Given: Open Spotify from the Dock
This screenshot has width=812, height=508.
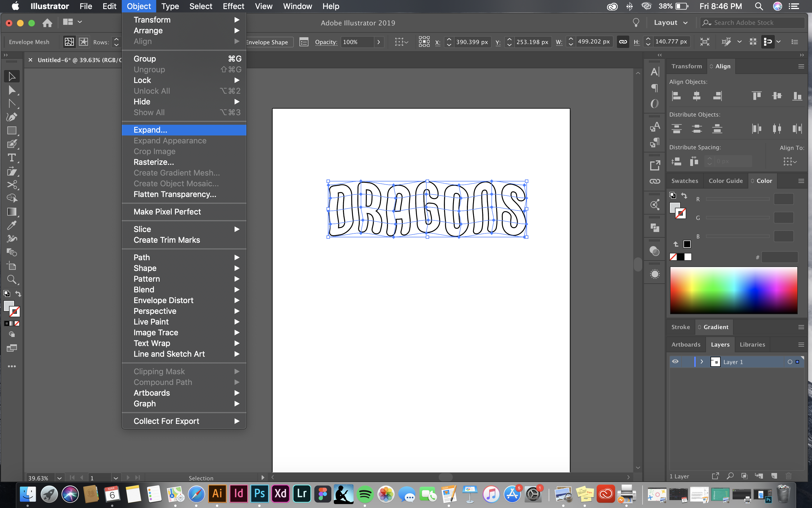Looking at the screenshot, I should tap(365, 494).
